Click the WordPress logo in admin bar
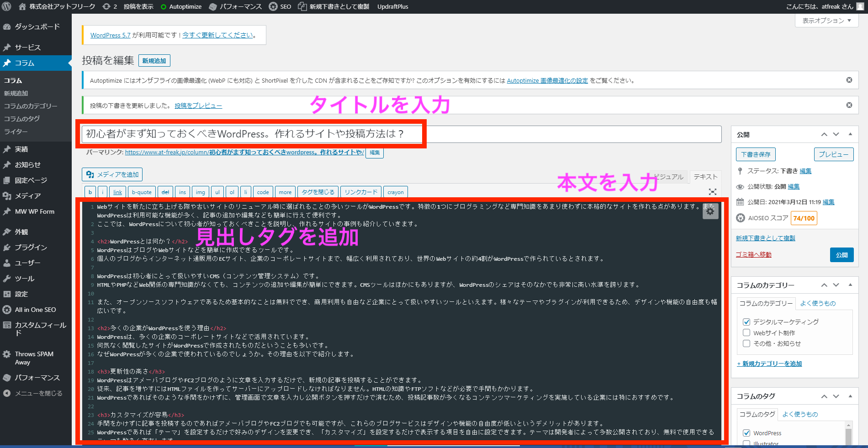The width and height of the screenshot is (868, 448). [x=6, y=6]
